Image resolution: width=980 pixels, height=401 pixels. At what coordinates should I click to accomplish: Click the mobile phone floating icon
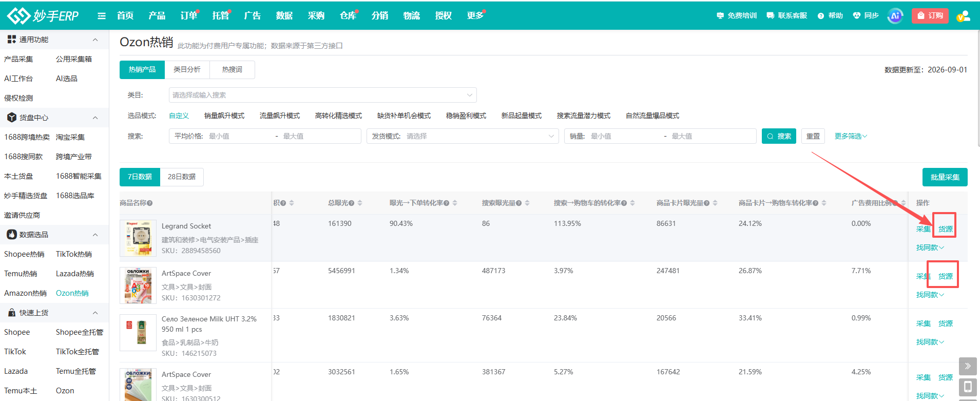968,387
